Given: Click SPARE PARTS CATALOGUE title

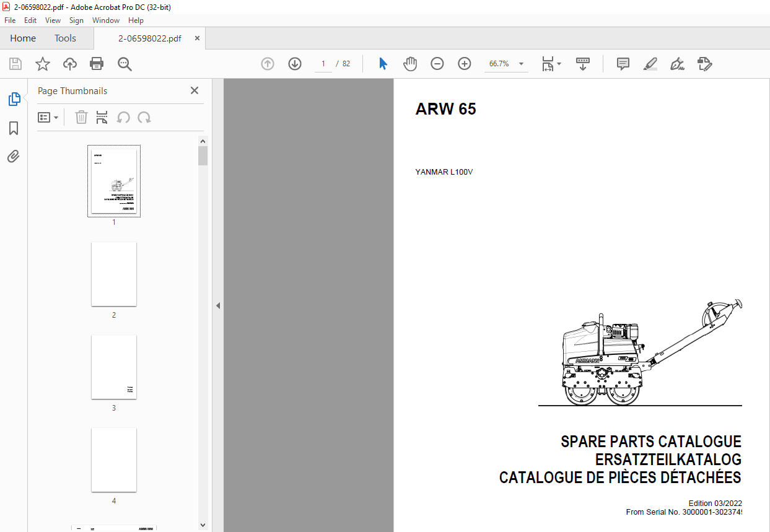Looking at the screenshot, I should [651, 442].
